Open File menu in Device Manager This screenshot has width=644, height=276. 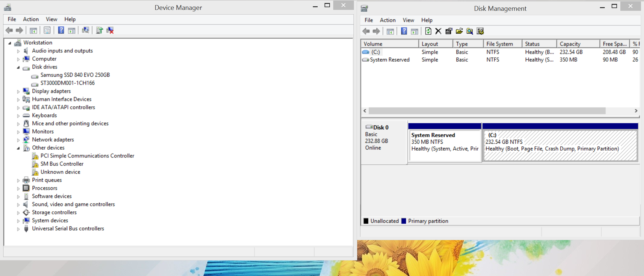[12, 19]
